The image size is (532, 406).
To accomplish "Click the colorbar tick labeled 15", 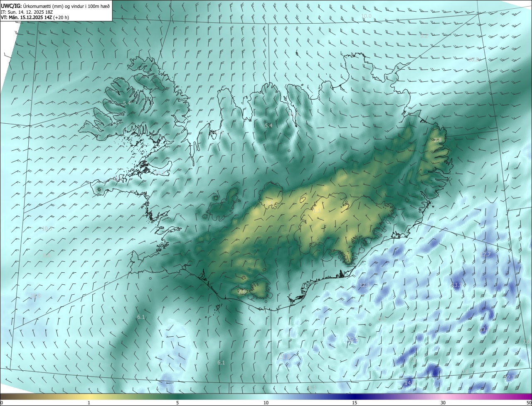I will click(355, 403).
